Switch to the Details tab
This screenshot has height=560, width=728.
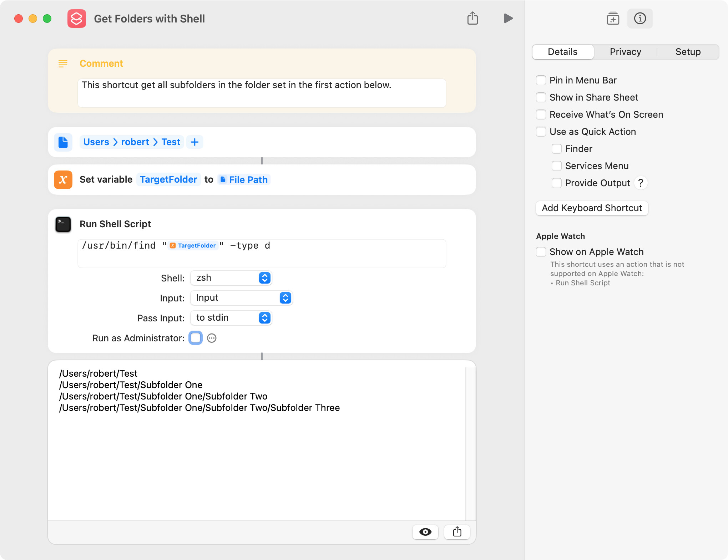point(563,52)
